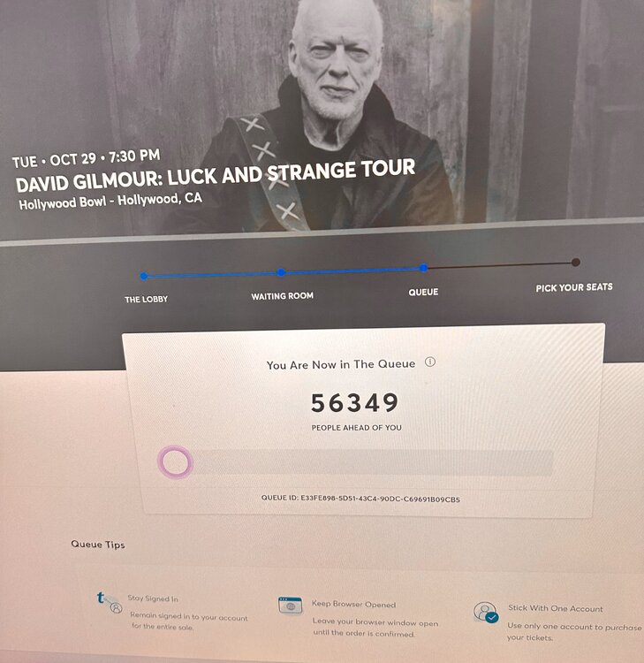Click the Queue ID text
Viewport: 644px width, 663px height.
click(360, 499)
